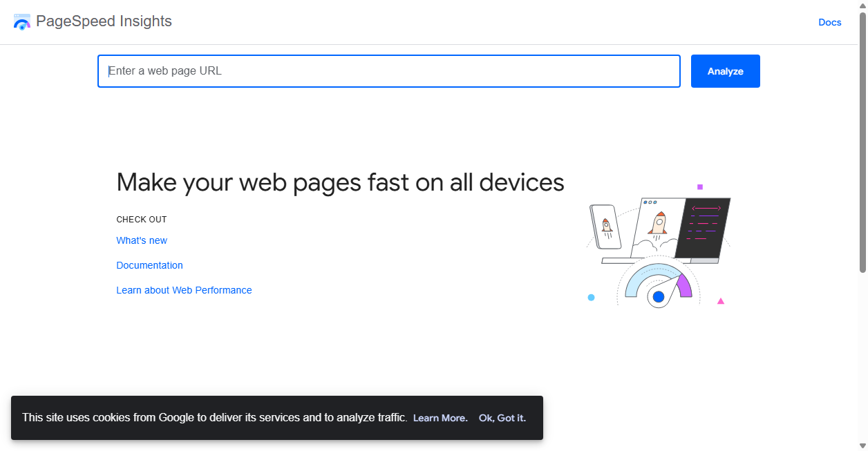Screen dimensions: 868x451
Task: Click Learn More in cookie banner
Action: [440, 418]
